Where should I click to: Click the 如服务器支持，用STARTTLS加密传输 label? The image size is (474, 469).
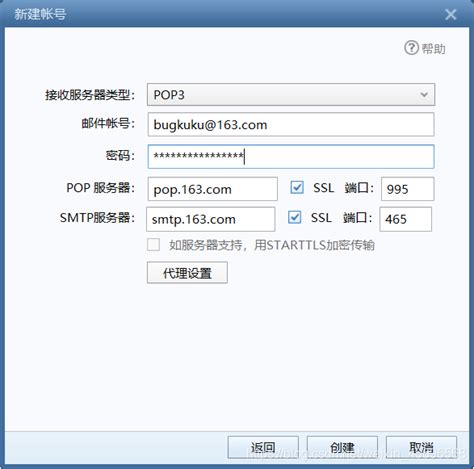point(272,245)
